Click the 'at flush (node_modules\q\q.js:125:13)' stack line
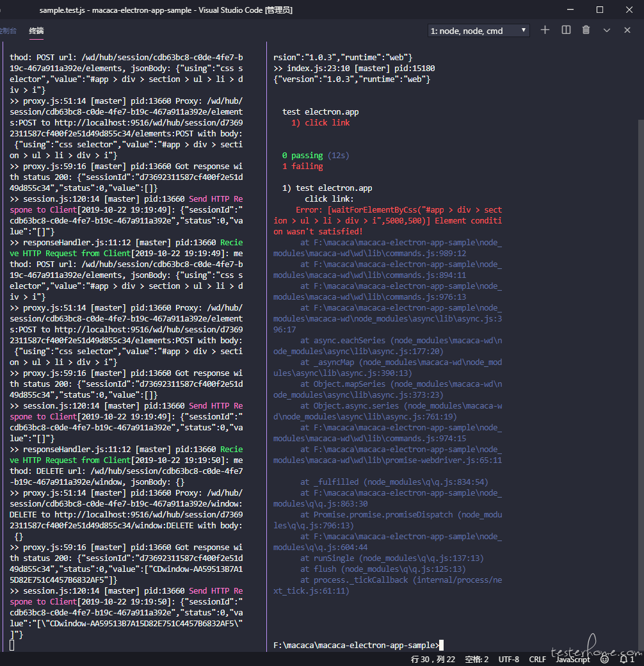 [383, 569]
